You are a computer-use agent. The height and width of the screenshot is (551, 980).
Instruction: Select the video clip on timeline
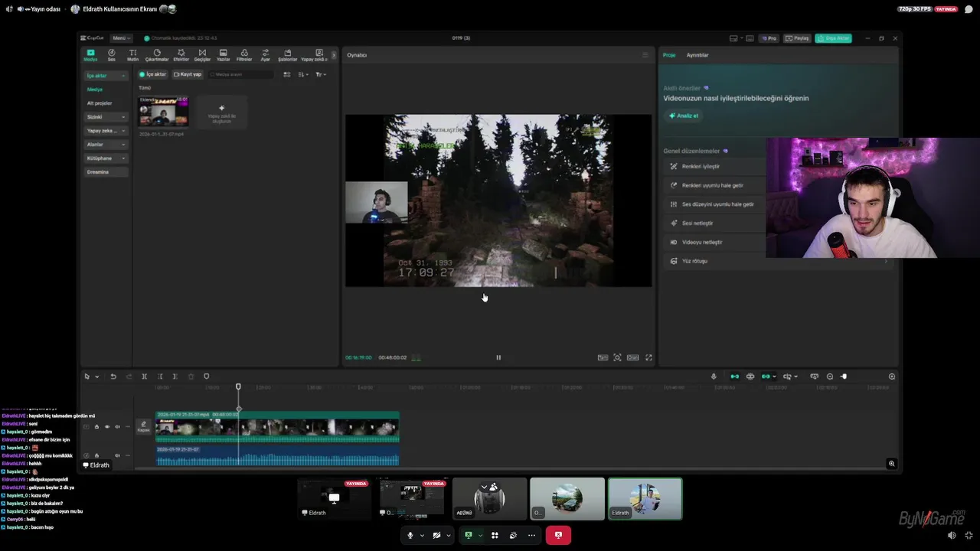(x=277, y=427)
